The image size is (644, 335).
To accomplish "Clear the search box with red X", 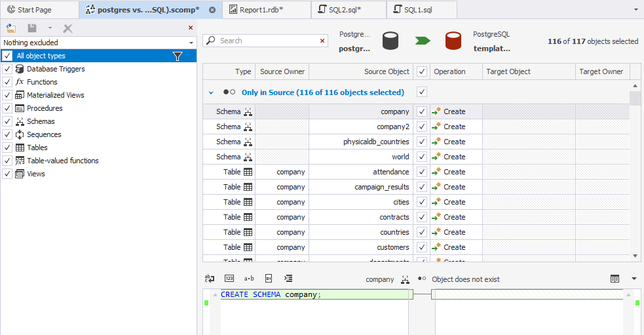I will click(322, 41).
